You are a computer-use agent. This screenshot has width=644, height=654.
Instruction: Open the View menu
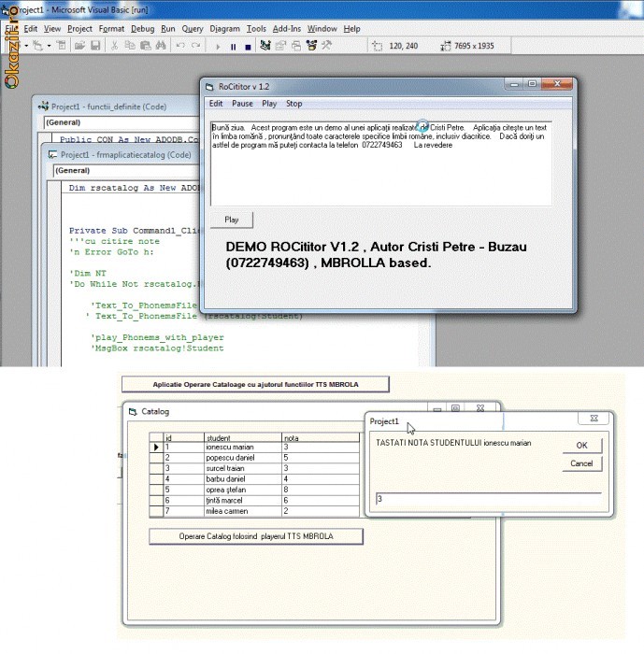click(x=52, y=29)
